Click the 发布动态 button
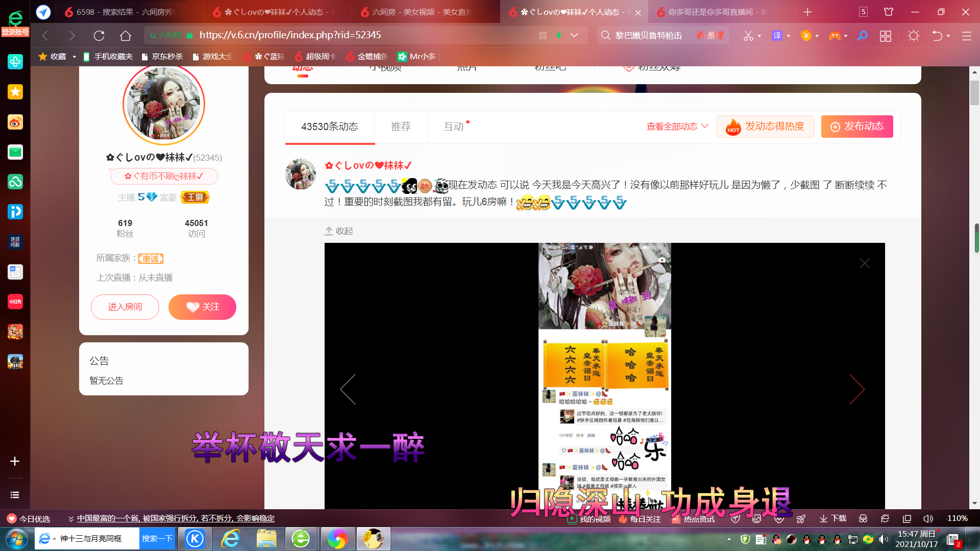Viewport: 980px width, 551px height. pyautogui.click(x=857, y=127)
